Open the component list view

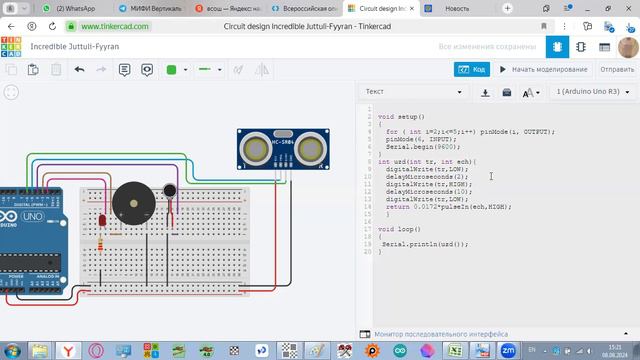[604, 47]
